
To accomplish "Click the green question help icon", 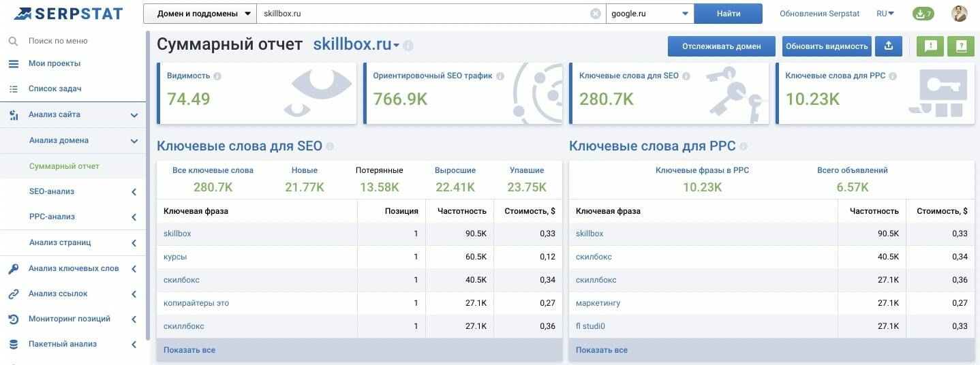I will [x=961, y=46].
